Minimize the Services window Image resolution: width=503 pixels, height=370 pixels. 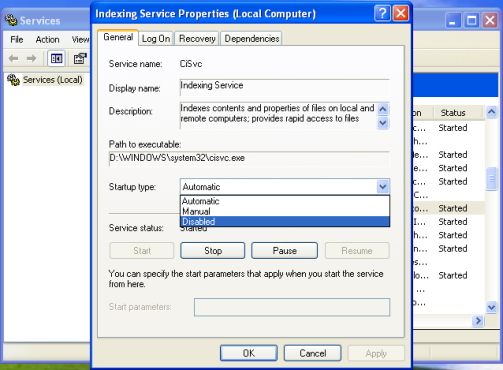point(453,21)
